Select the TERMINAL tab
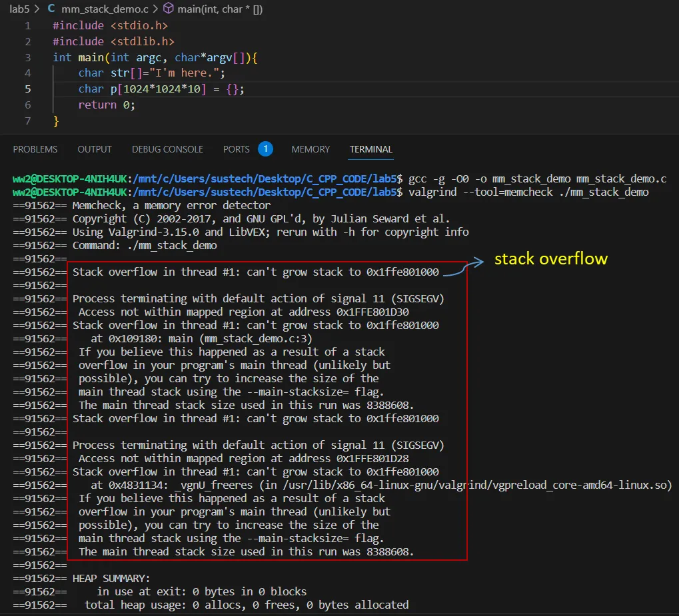The width and height of the screenshot is (679, 616). point(371,149)
